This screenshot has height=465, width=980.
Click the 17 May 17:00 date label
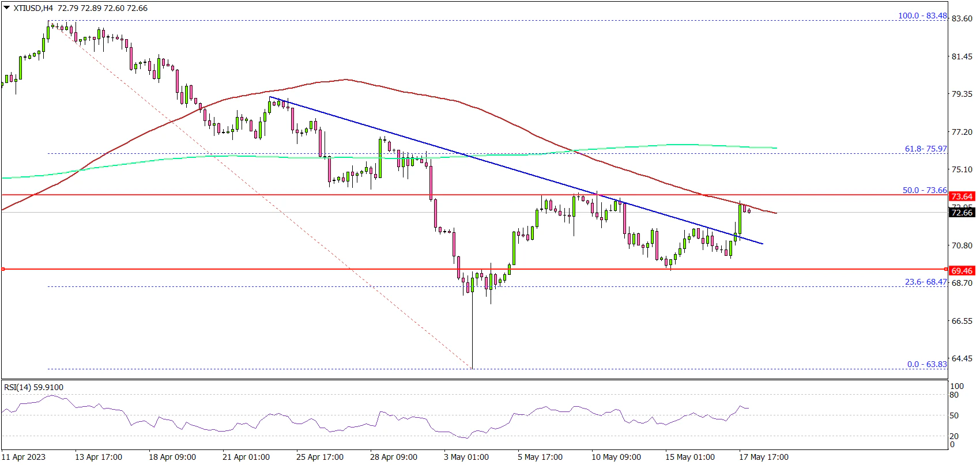(x=763, y=457)
